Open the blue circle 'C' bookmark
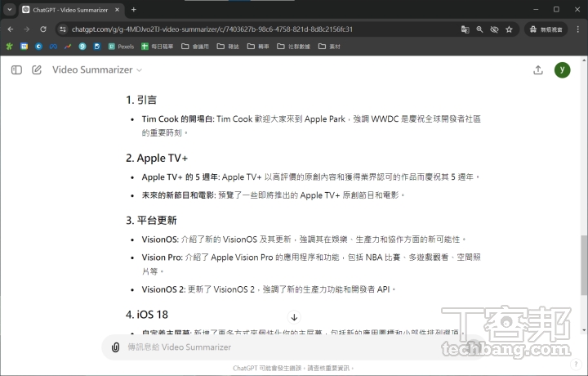The width and height of the screenshot is (588, 376). (x=38, y=46)
